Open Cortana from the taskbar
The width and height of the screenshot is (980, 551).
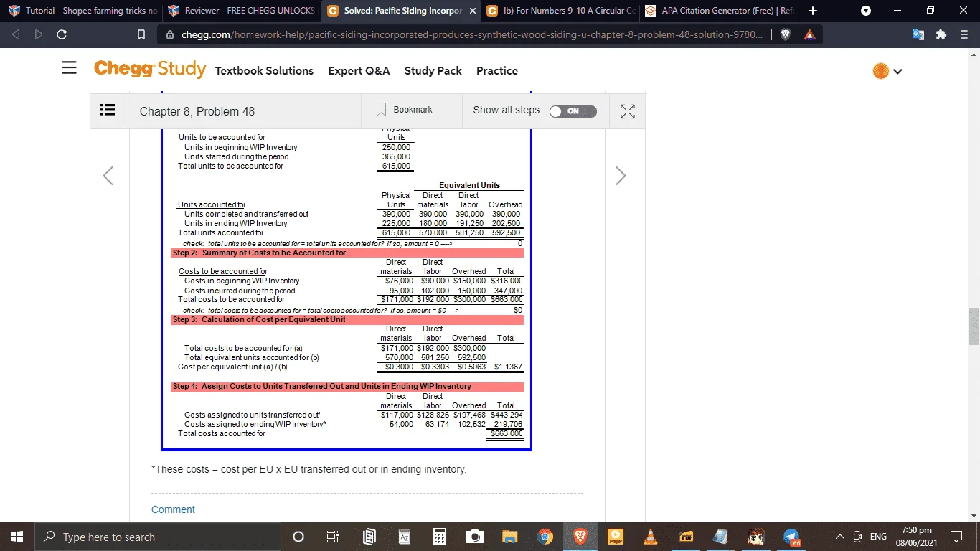298,537
